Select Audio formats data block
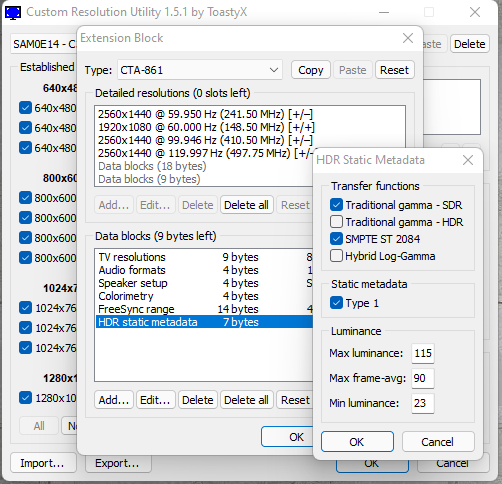The image size is (502, 484). [204, 270]
